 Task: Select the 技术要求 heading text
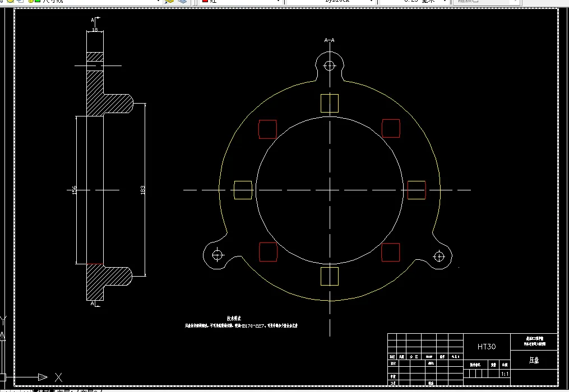234,319
